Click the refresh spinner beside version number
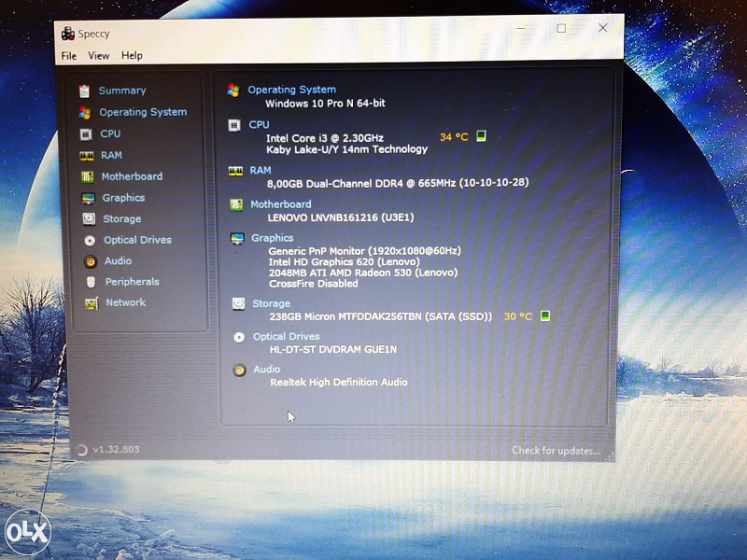Screen dimensions: 747x560 click(x=82, y=450)
